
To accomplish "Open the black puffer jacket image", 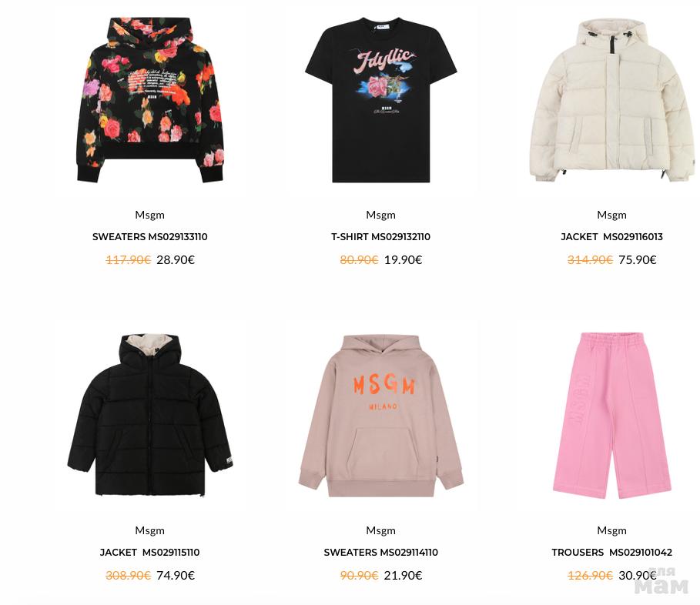I will pyautogui.click(x=150, y=414).
